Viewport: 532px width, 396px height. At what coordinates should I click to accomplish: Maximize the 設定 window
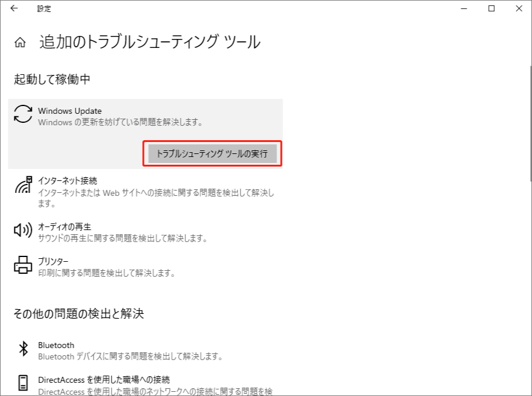click(x=491, y=8)
